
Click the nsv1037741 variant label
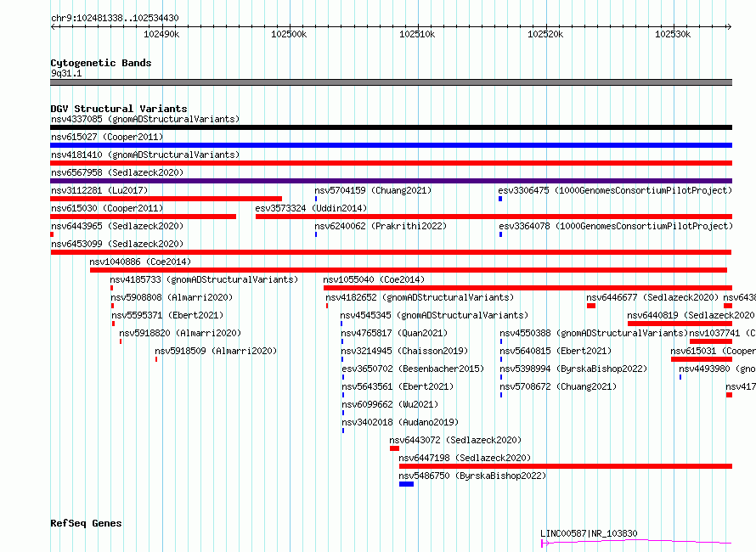click(x=722, y=333)
